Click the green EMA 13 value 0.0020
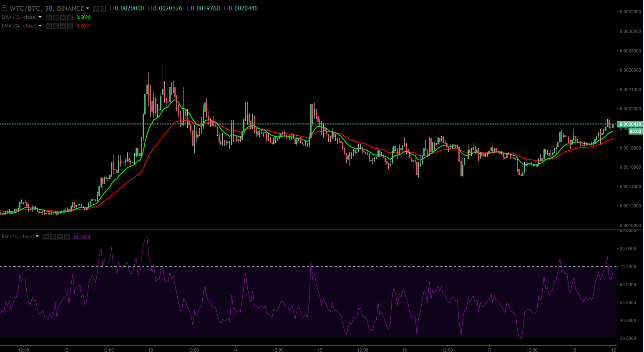This screenshot has width=644, height=352. tap(83, 17)
